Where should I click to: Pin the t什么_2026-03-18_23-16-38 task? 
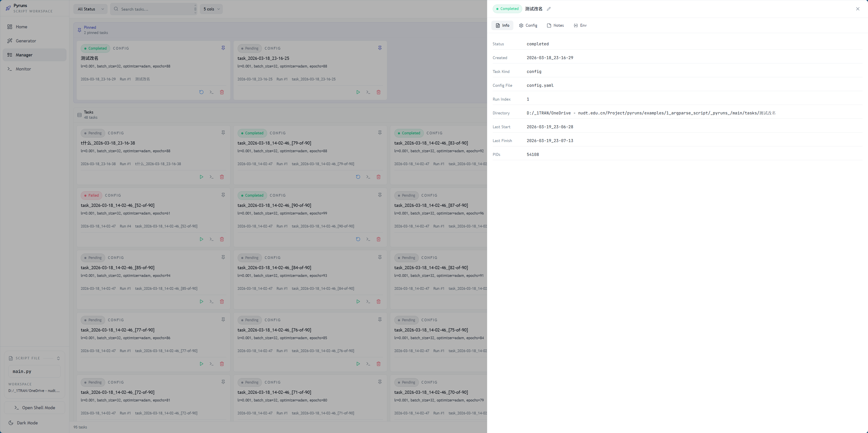coord(223,133)
